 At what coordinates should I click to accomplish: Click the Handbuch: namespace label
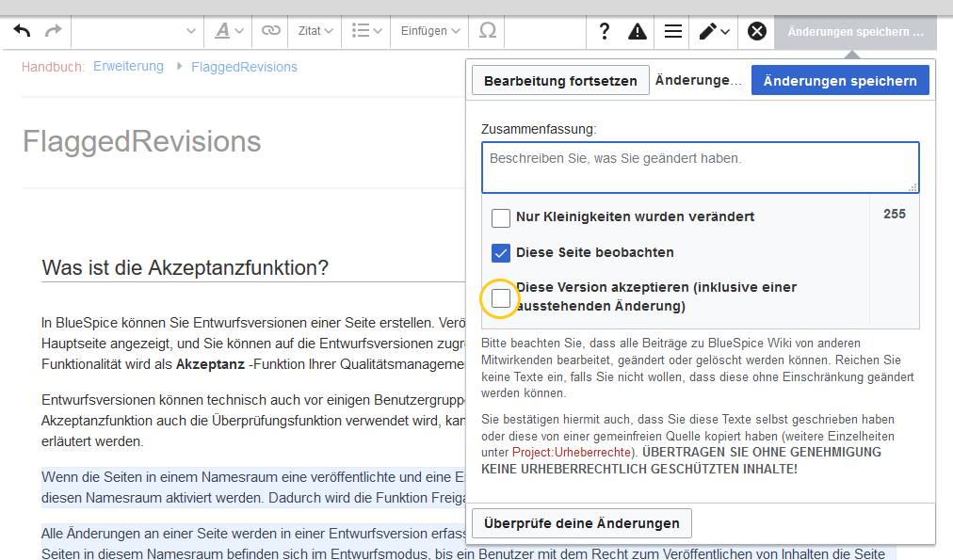tap(53, 67)
